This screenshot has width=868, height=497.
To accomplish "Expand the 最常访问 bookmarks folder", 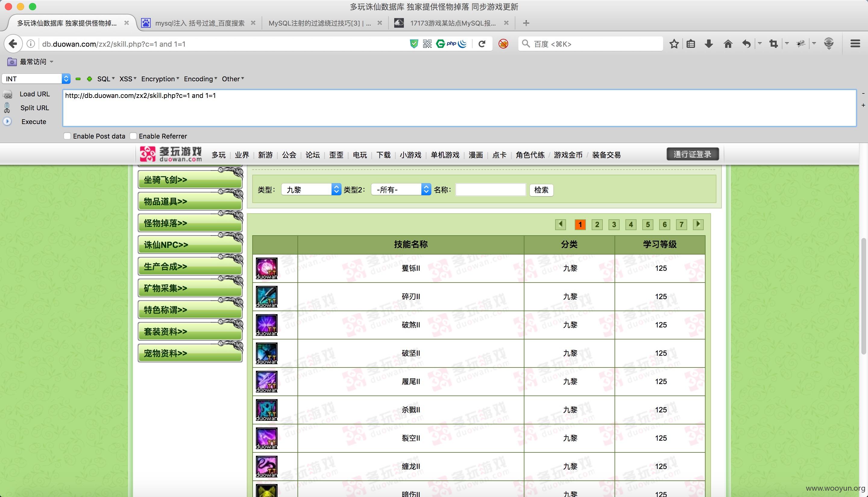I will tap(31, 62).
